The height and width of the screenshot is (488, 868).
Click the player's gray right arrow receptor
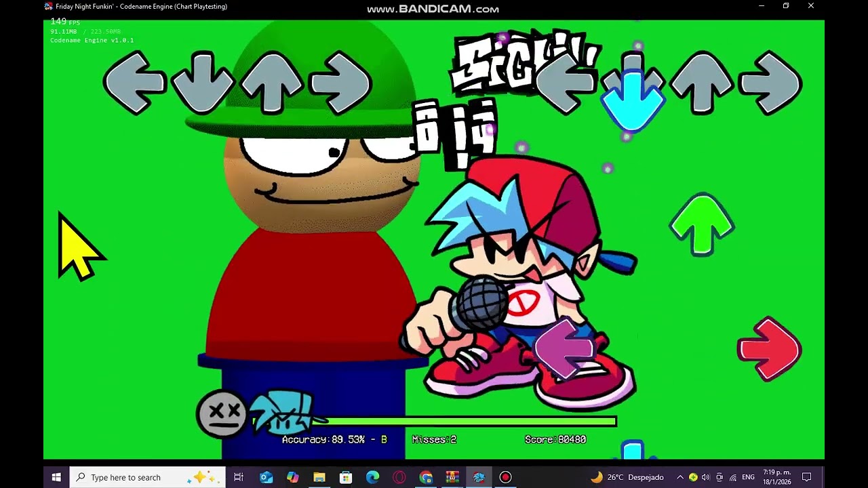point(770,82)
